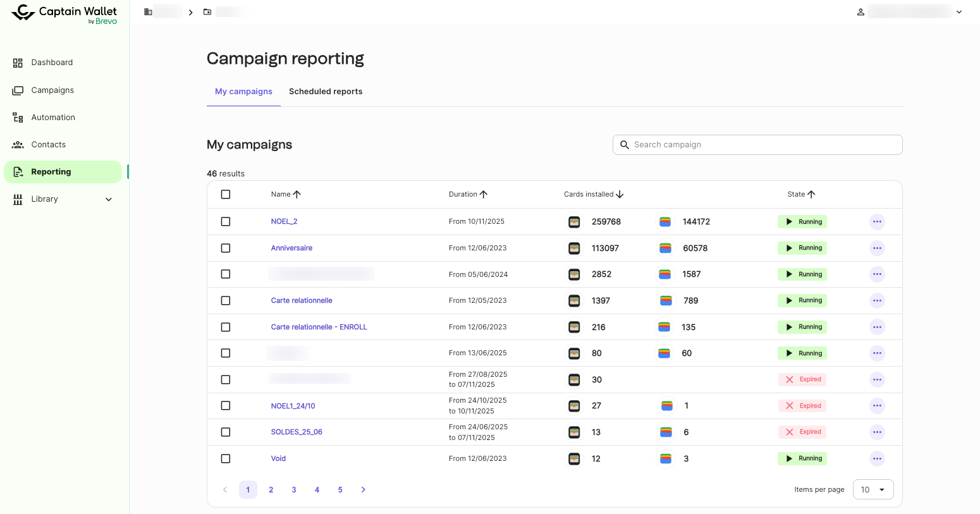Click the Search campaign input field
This screenshot has width=980, height=514.
click(x=759, y=145)
